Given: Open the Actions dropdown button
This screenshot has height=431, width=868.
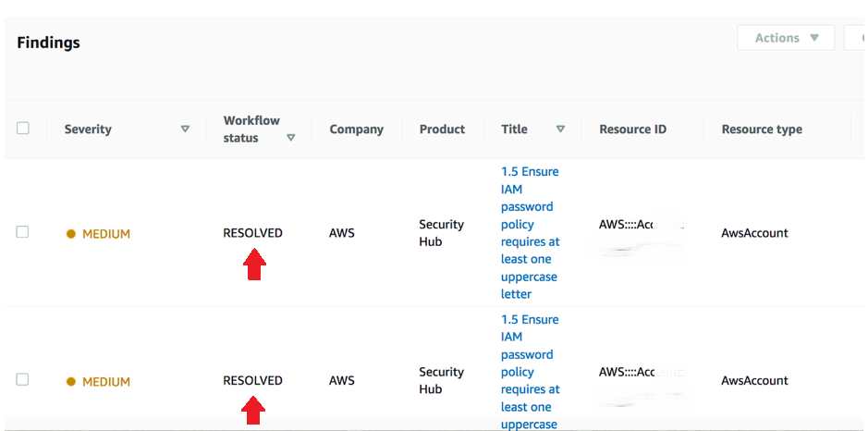Looking at the screenshot, I should pos(786,38).
